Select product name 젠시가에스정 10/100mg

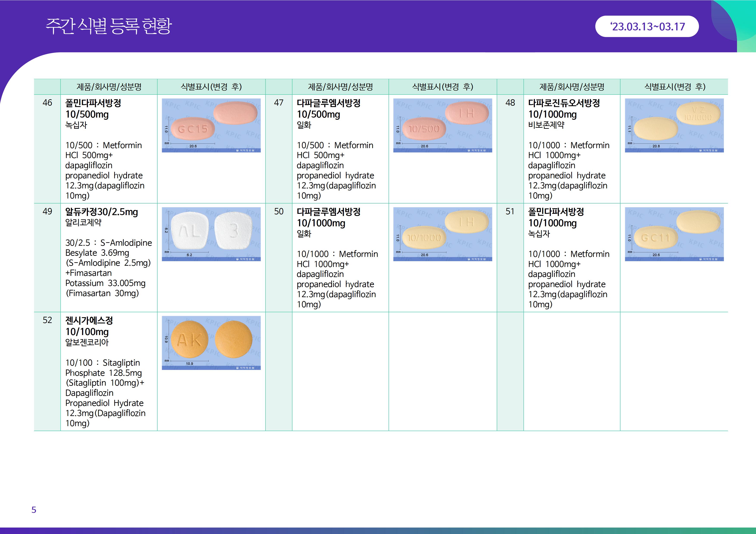click(89, 326)
